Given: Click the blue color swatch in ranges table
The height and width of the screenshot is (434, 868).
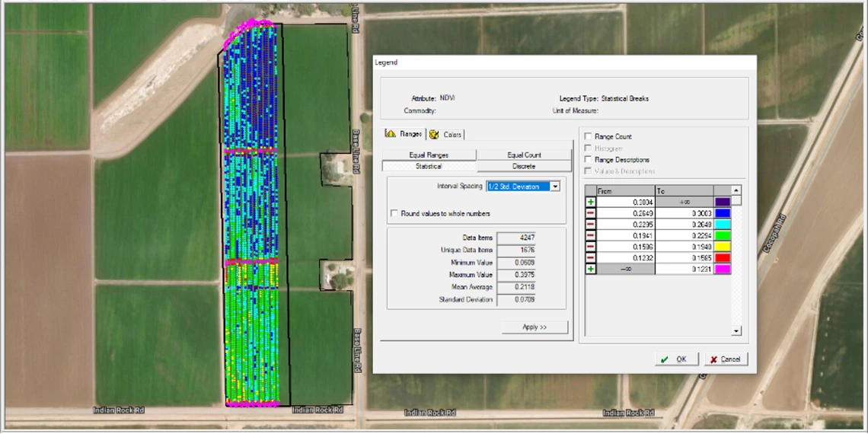Looking at the screenshot, I should tap(723, 214).
